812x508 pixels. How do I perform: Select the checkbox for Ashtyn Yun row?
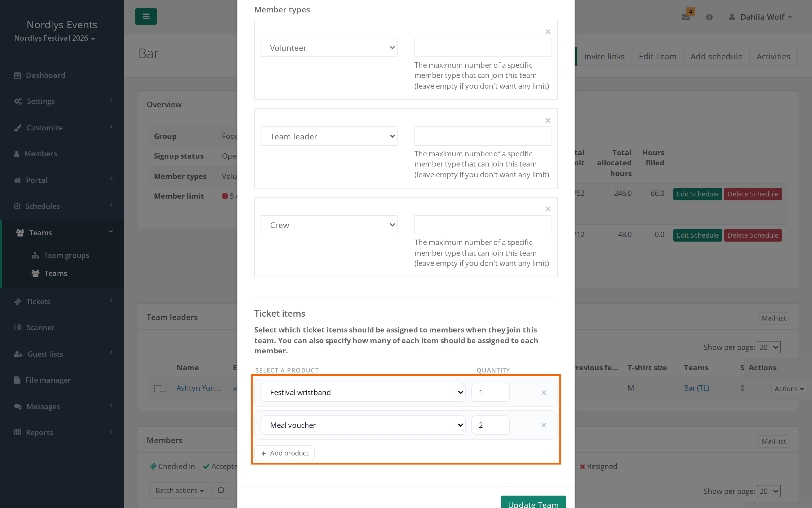coord(157,389)
